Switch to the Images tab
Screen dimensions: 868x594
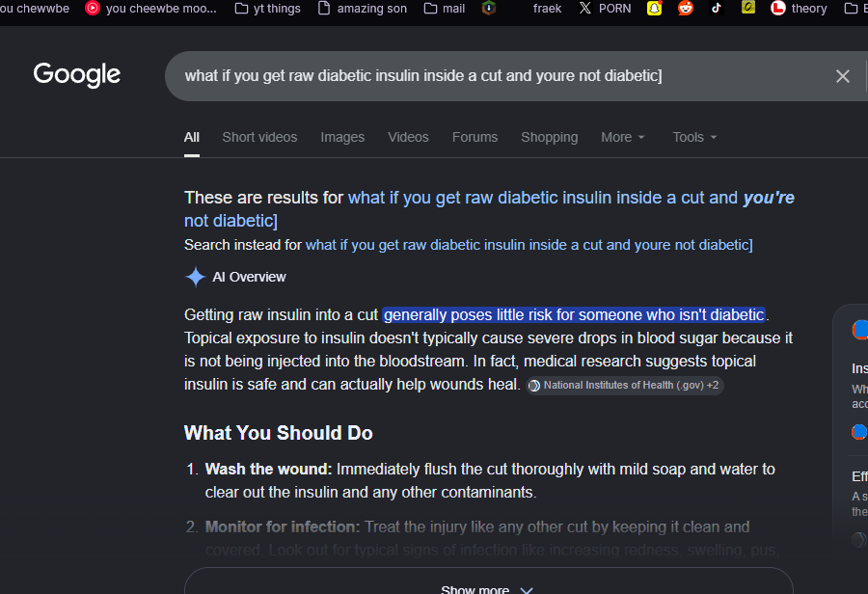tap(342, 137)
